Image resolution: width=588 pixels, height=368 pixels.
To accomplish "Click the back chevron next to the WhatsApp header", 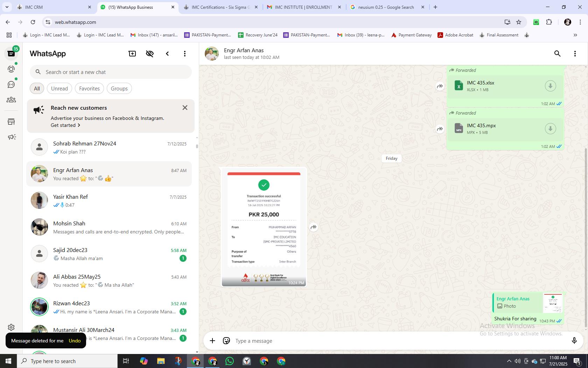I will coord(167,54).
